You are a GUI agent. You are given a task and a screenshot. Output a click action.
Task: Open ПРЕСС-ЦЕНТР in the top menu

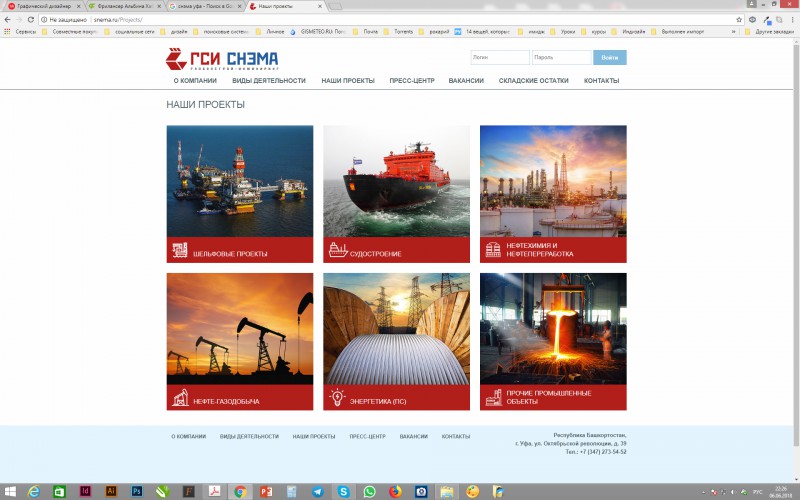[412, 81]
